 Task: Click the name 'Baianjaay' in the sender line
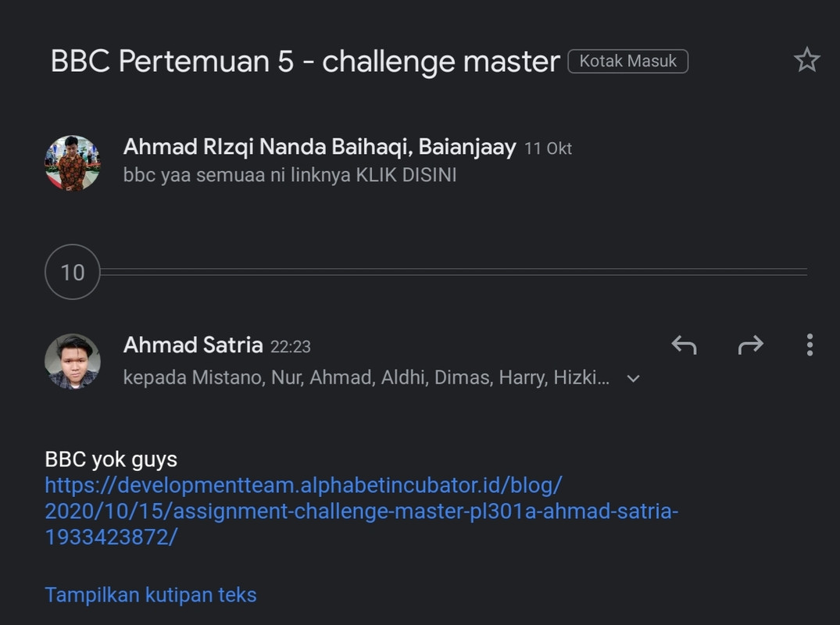[x=467, y=147]
